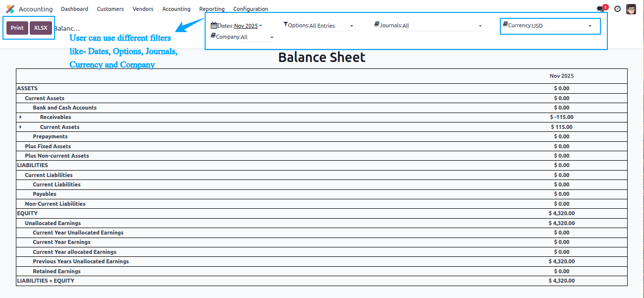Image resolution: width=644 pixels, height=298 pixels.
Task: Open the Dashboard menu
Action: click(74, 9)
